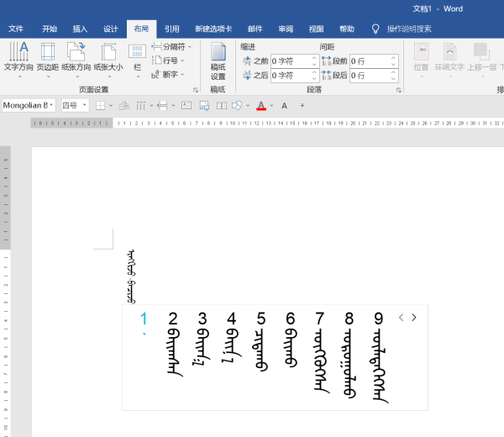Open the 文件 file menu
This screenshot has width=504, height=437.
pos(16,28)
